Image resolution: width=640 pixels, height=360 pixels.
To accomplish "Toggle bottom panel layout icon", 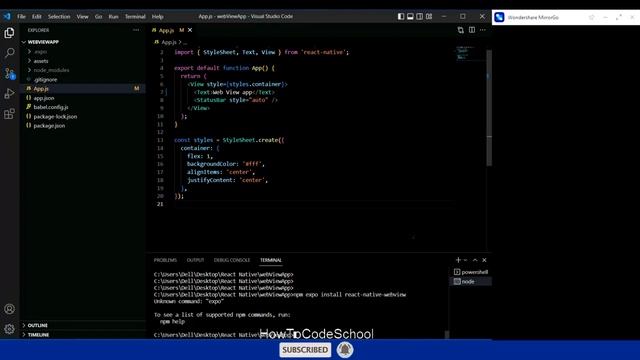I will tap(410, 16).
